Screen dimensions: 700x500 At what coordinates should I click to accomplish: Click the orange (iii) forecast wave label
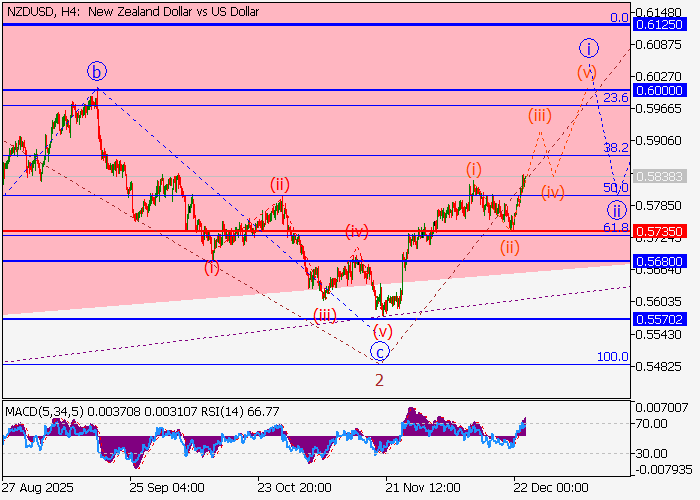pos(540,115)
